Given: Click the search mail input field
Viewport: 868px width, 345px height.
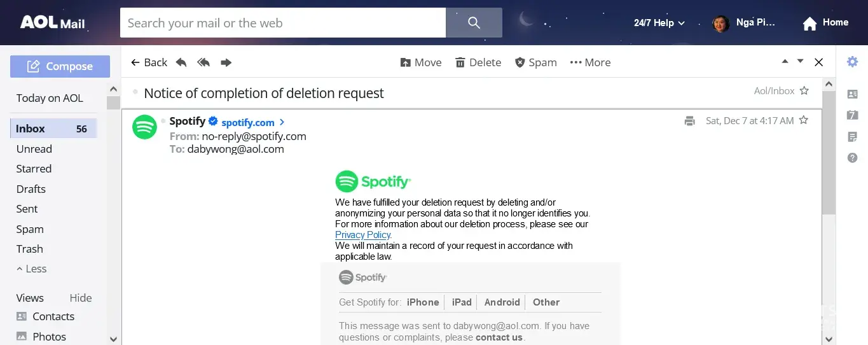Looking at the screenshot, I should pyautogui.click(x=282, y=23).
